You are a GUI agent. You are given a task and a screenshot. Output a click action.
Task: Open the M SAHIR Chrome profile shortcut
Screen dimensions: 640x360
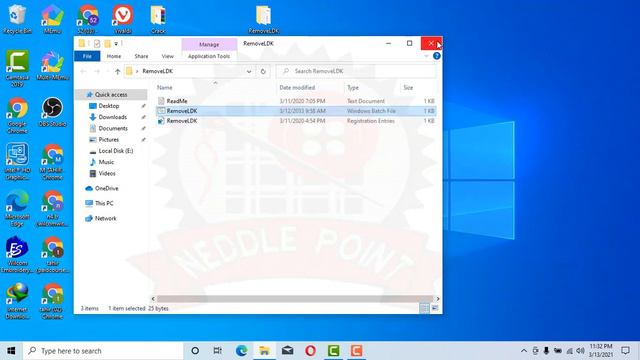[x=52, y=162]
